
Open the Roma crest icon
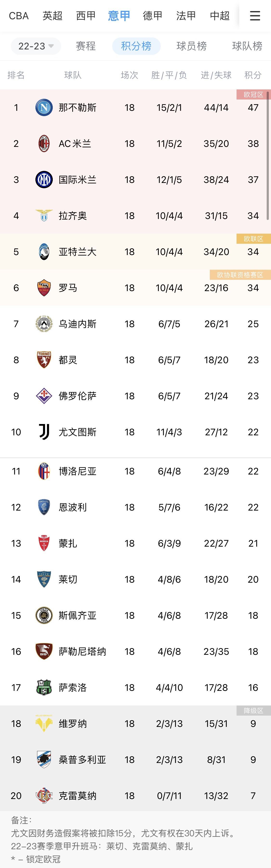click(44, 288)
